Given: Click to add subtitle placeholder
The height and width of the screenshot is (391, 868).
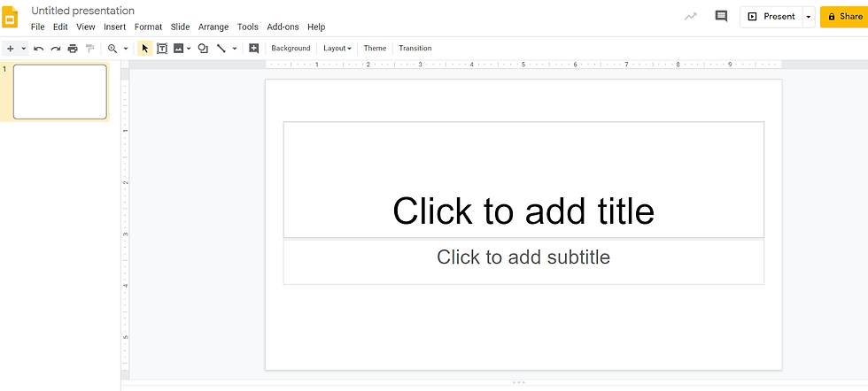Looking at the screenshot, I should (523, 262).
